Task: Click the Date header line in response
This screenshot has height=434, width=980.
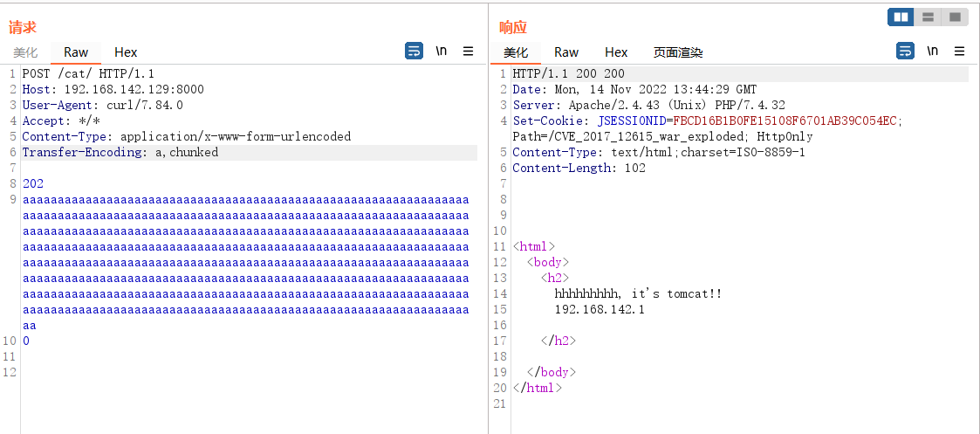Action: [x=635, y=89]
